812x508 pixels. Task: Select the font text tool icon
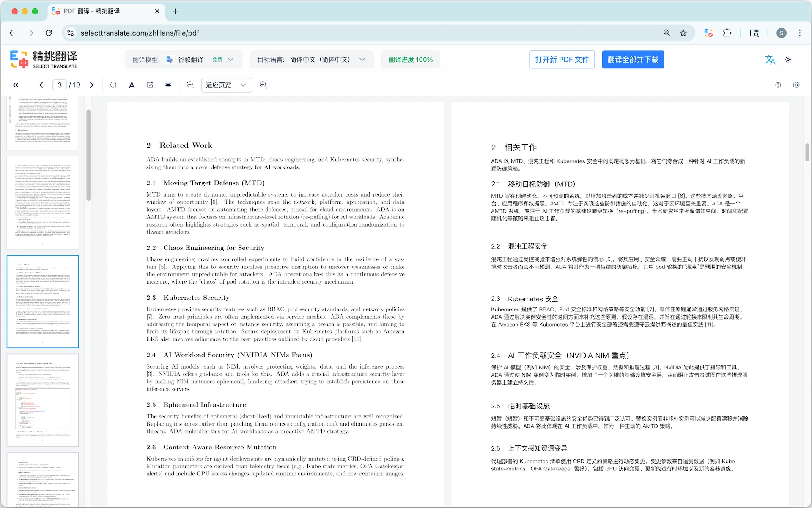click(132, 85)
